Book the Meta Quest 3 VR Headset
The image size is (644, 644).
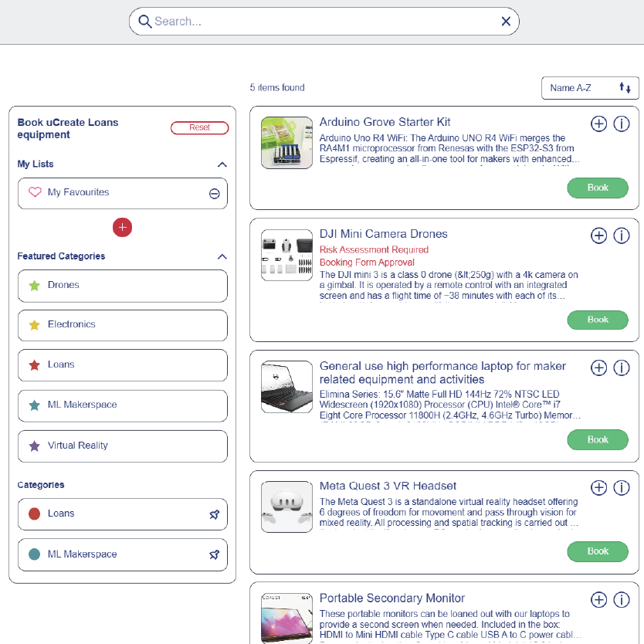click(598, 551)
